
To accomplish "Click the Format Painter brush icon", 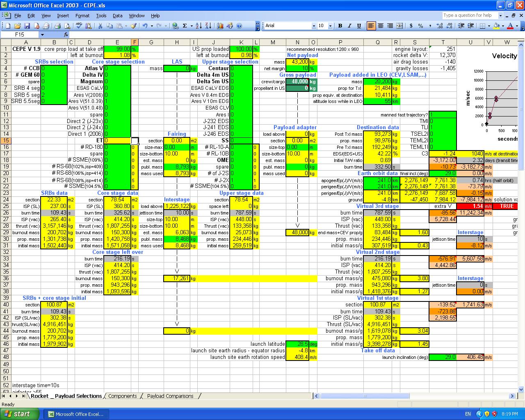I will 133,26.
